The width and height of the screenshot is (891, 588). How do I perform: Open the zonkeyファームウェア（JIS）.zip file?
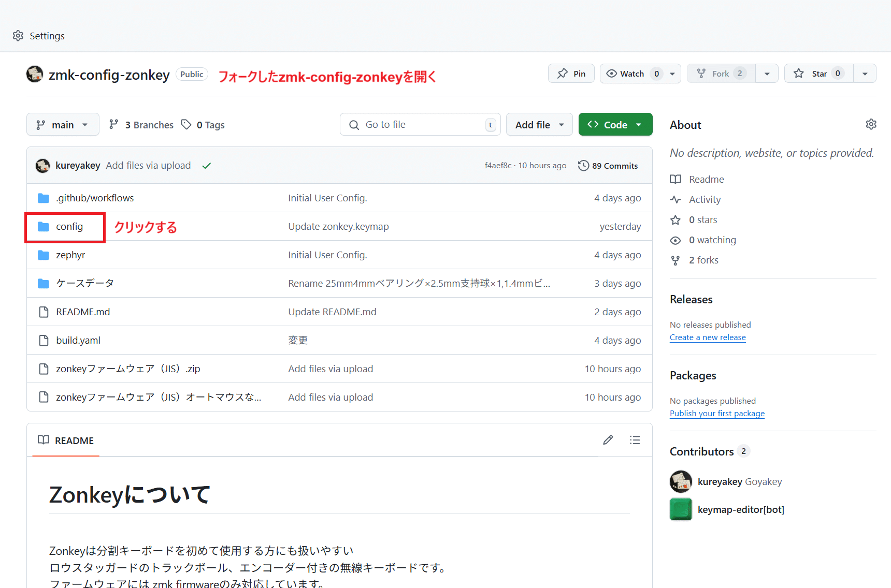[x=128, y=369]
